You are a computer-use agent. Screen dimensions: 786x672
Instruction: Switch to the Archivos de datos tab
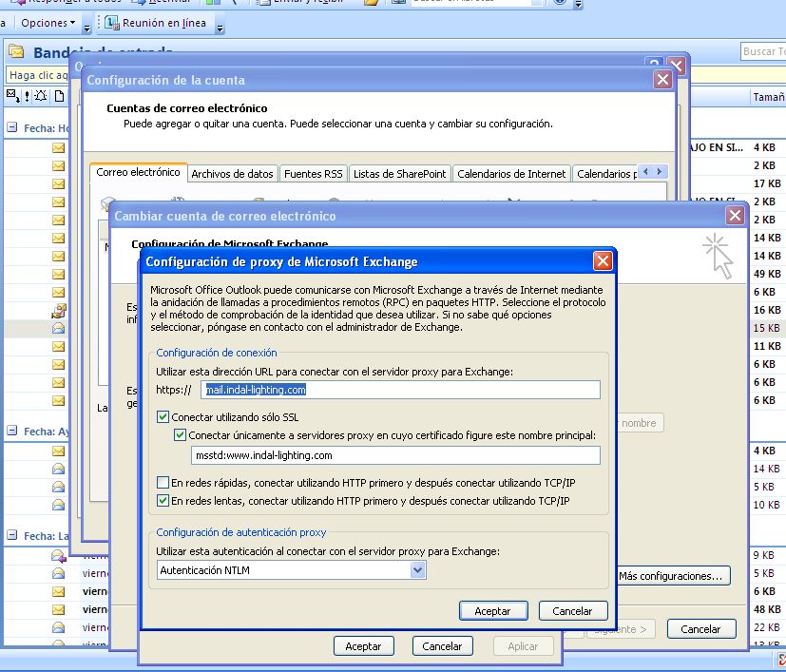click(x=232, y=174)
